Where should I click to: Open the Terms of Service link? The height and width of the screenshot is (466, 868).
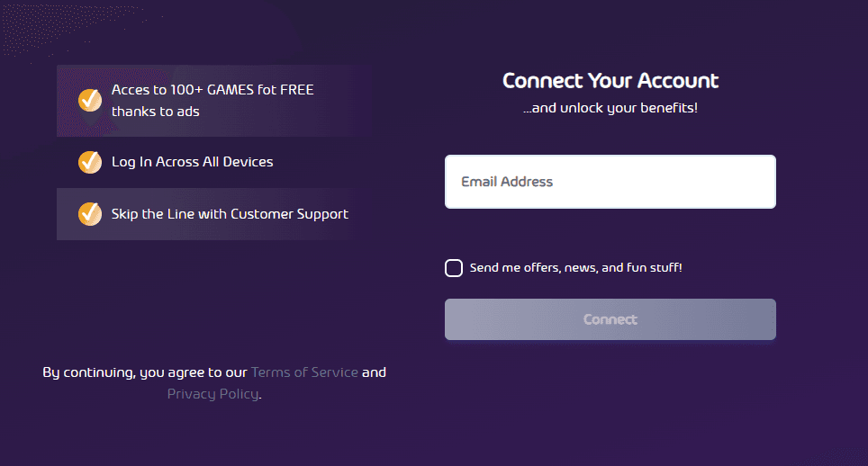(304, 372)
